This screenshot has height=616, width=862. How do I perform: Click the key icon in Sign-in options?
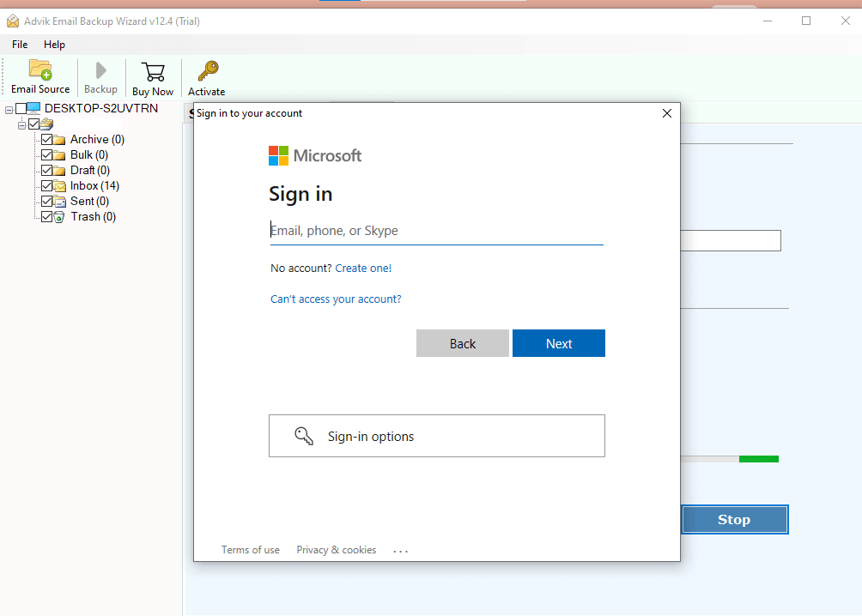pos(303,436)
